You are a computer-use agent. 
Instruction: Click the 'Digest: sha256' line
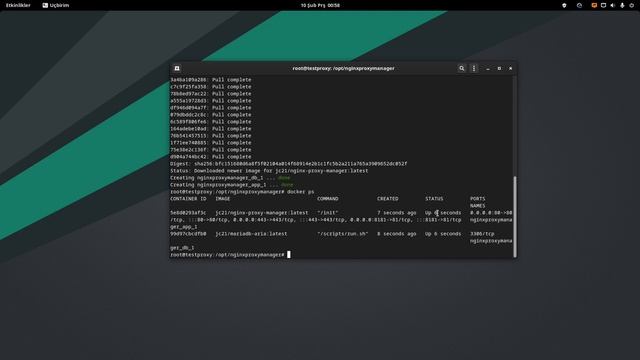(x=289, y=164)
